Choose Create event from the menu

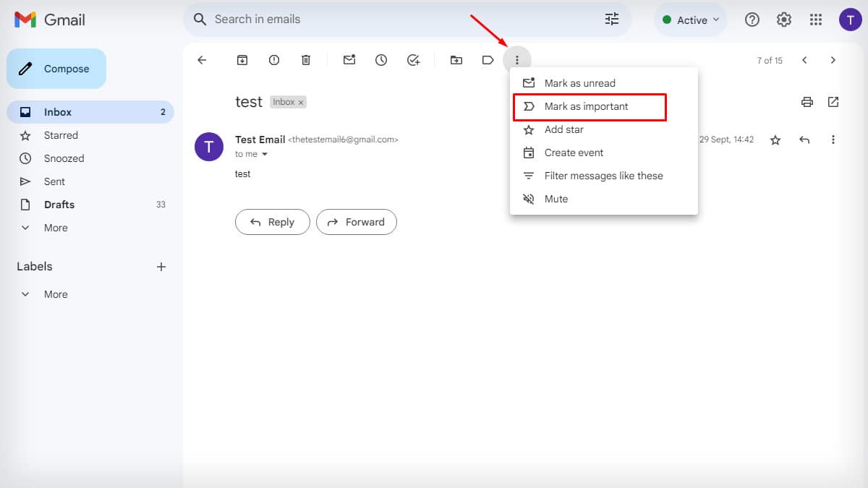coord(574,153)
